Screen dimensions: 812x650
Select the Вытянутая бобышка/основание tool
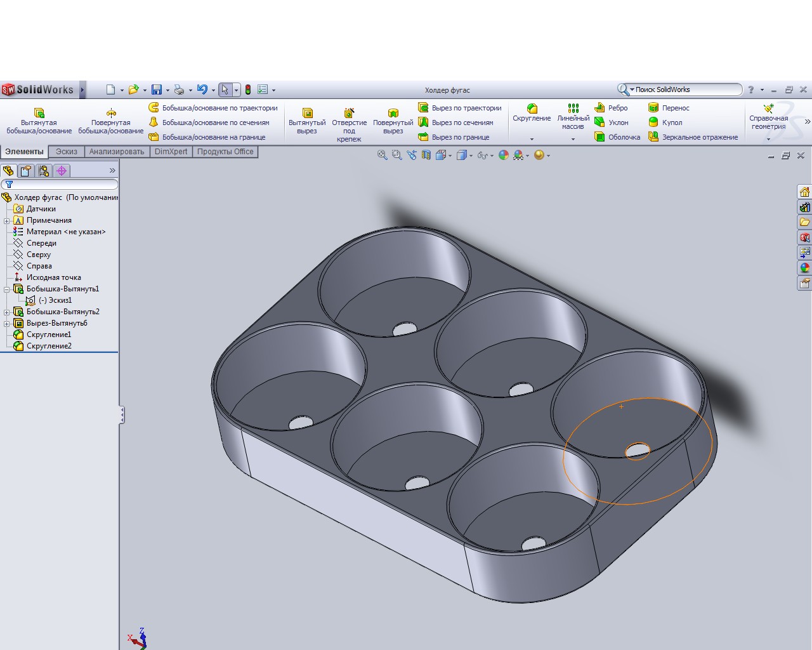point(39,121)
